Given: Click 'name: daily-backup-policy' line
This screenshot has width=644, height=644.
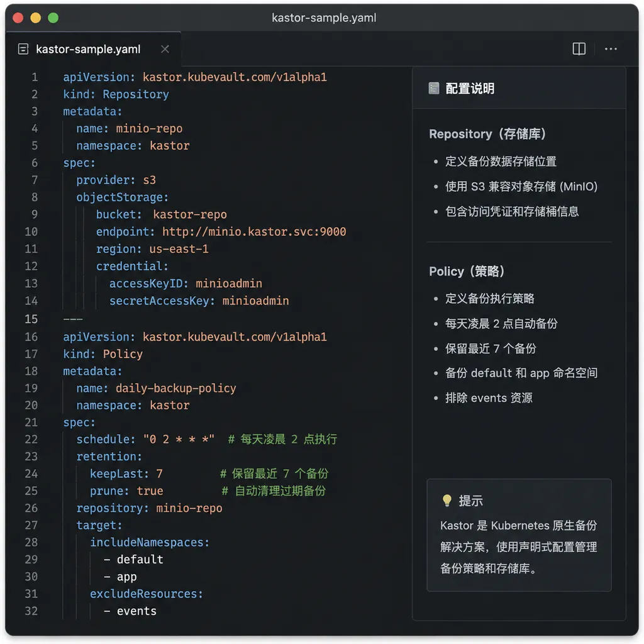Looking at the screenshot, I should pyautogui.click(x=156, y=388).
